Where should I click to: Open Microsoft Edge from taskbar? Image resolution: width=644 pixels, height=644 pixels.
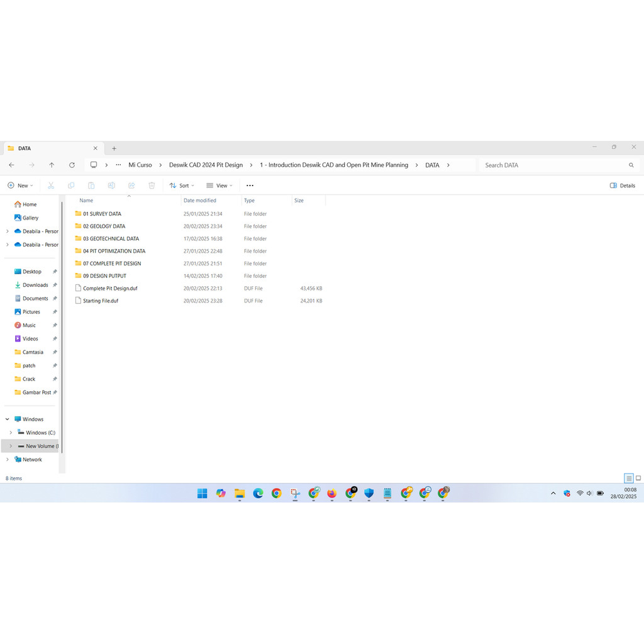click(258, 493)
